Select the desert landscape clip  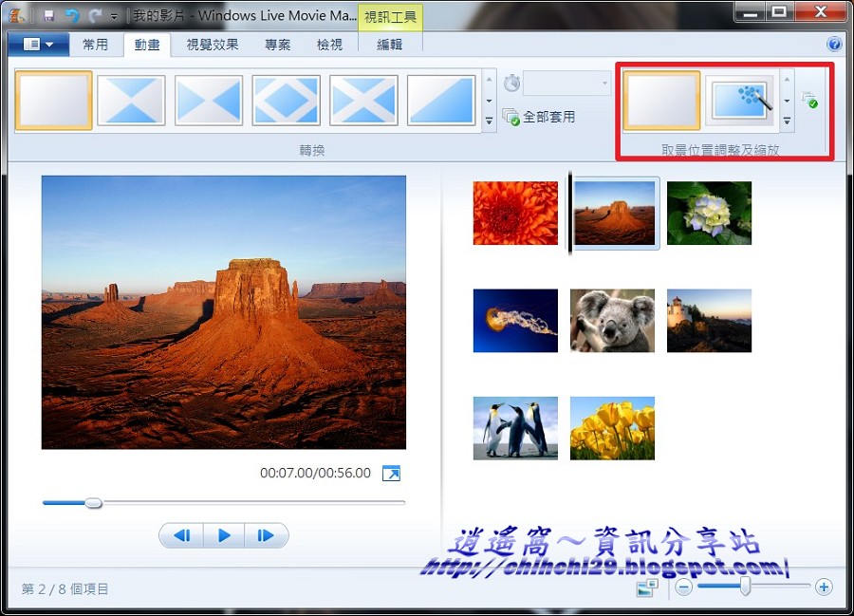[x=614, y=213]
